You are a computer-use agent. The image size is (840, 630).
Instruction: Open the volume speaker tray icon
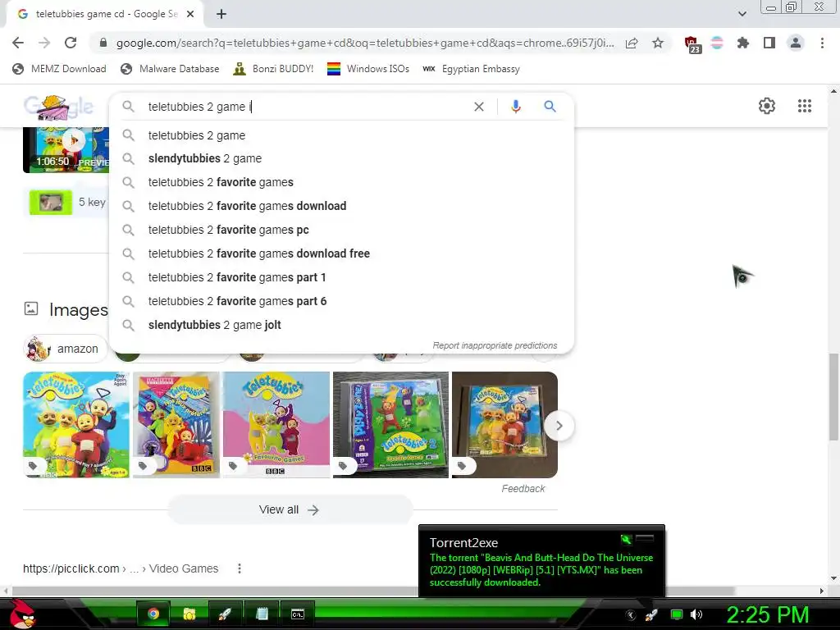[x=696, y=614]
